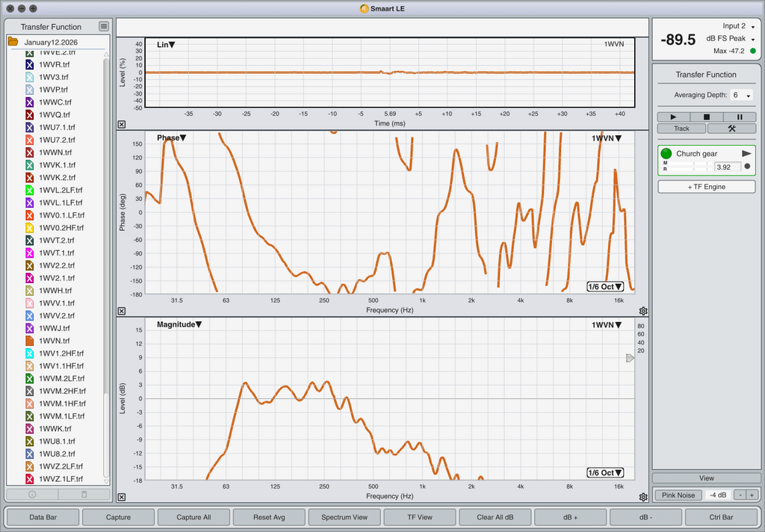
Task: Open the Transfer Function panel hamburger menu
Action: (103, 26)
